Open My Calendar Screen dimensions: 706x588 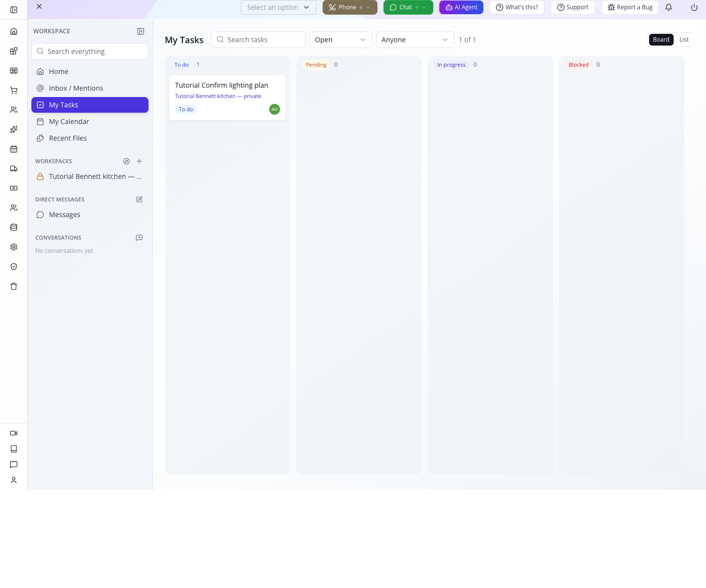(x=90, y=122)
